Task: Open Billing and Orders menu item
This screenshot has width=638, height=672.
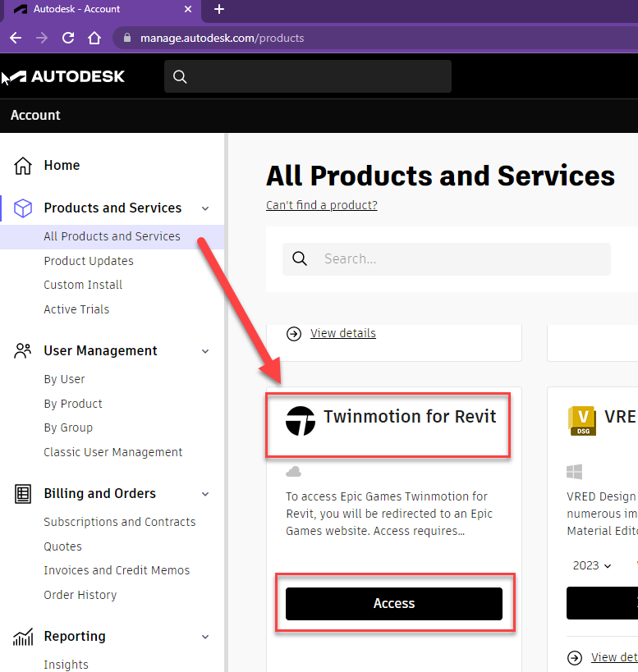Action: click(100, 493)
